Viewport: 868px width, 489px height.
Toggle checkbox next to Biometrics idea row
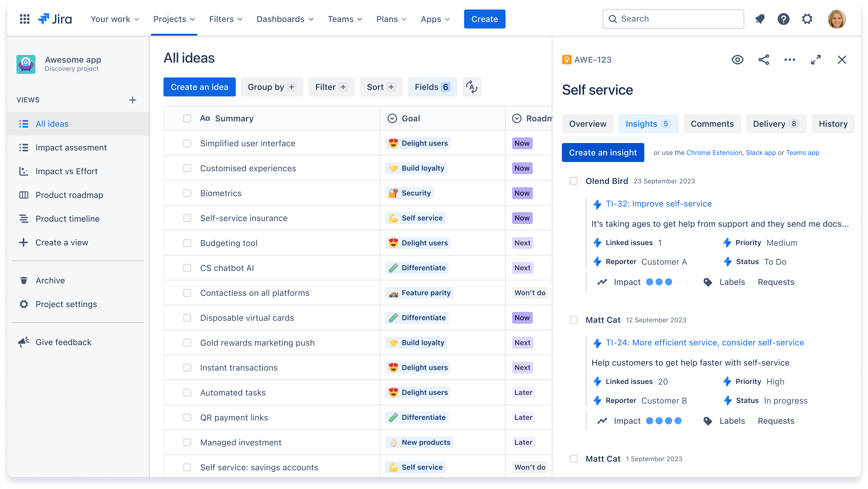pos(187,193)
